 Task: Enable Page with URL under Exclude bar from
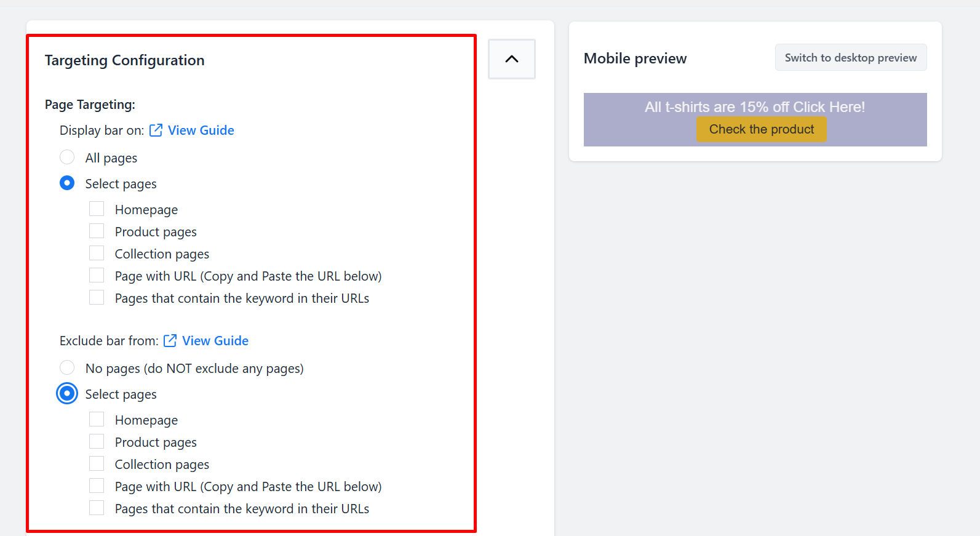97,486
